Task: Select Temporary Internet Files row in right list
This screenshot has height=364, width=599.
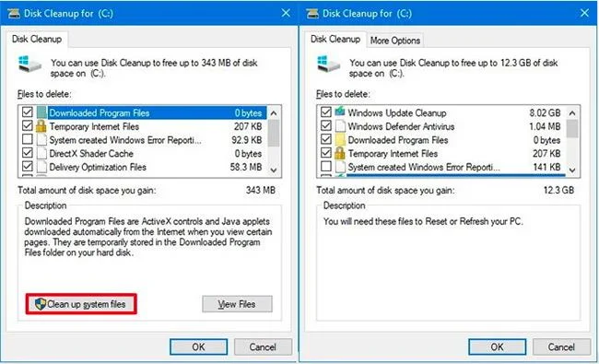Action: pyautogui.click(x=441, y=153)
